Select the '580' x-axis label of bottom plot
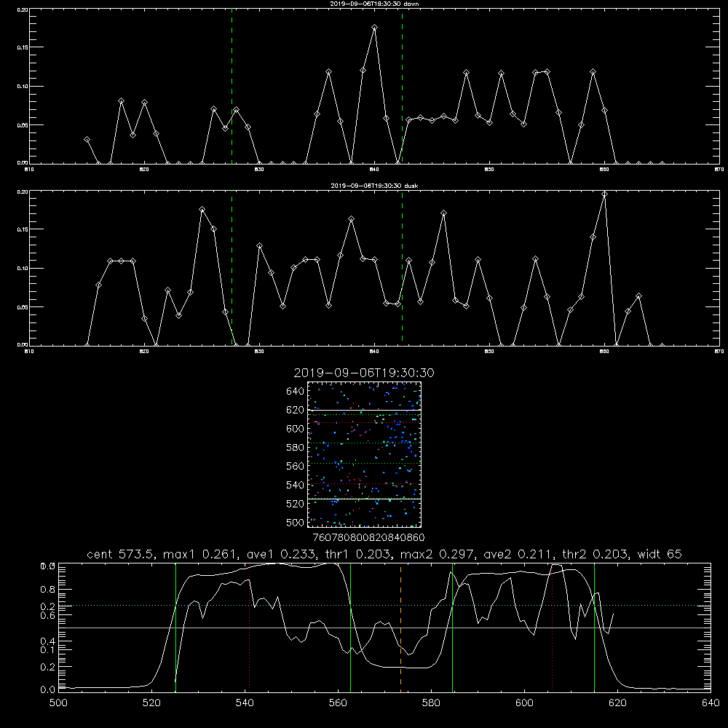The width and height of the screenshot is (728, 728). pos(431,703)
